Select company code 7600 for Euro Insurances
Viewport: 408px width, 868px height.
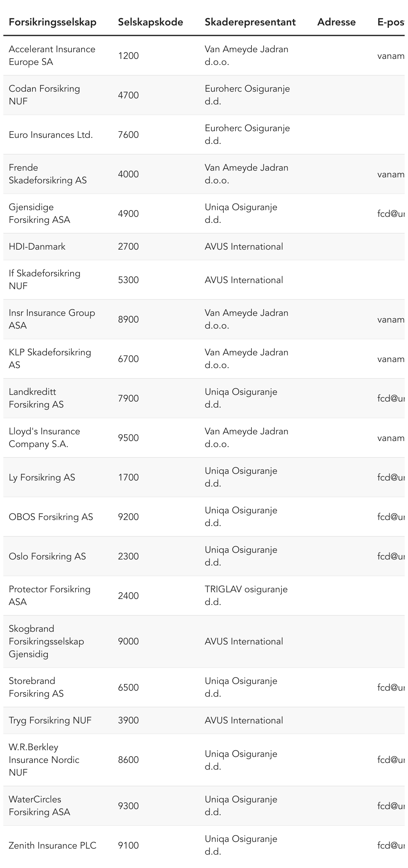128,135
